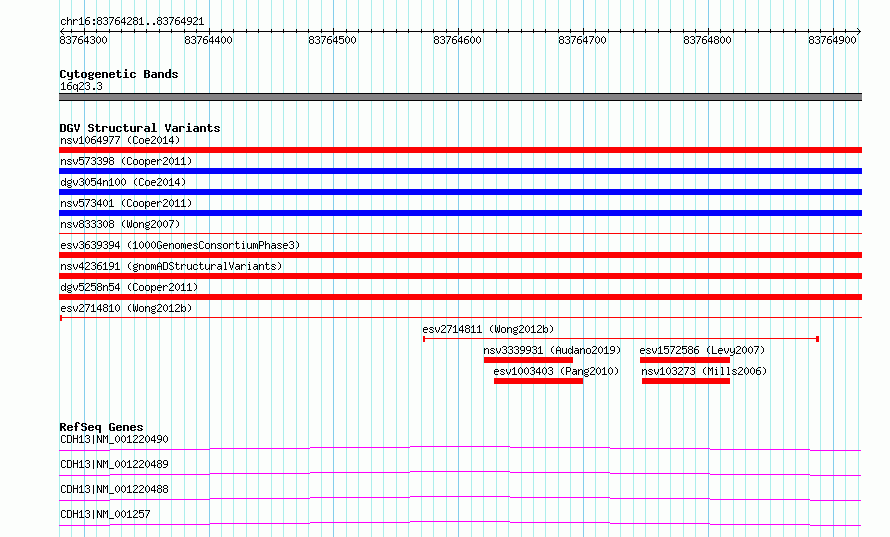Click the nsv3339931 (Audano2019) label
Viewport: 890px width, 537px height.
tap(552, 350)
